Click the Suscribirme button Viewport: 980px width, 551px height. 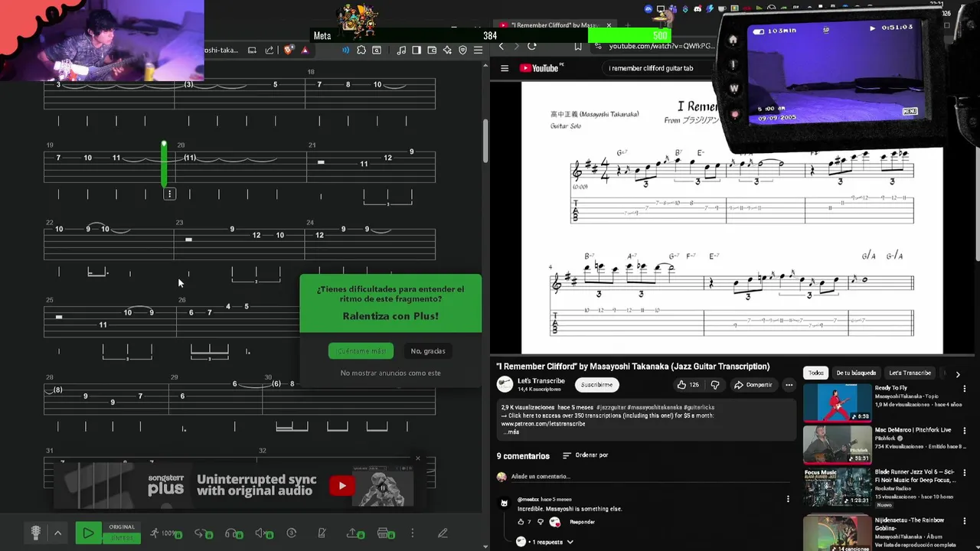tap(596, 384)
